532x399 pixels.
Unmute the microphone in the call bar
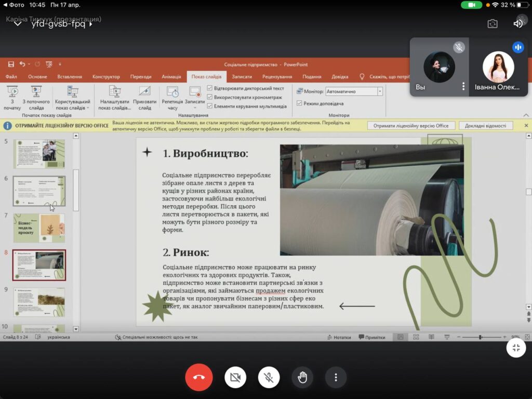269,377
